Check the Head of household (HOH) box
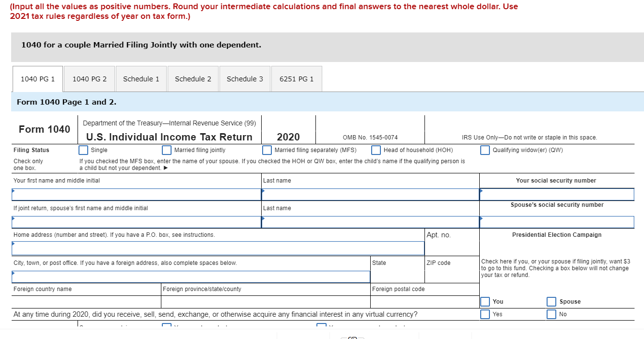This screenshot has width=644, height=339. tap(376, 150)
